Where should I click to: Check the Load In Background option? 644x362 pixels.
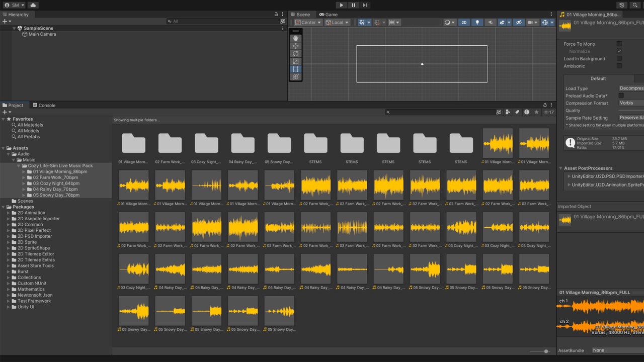tap(619, 58)
